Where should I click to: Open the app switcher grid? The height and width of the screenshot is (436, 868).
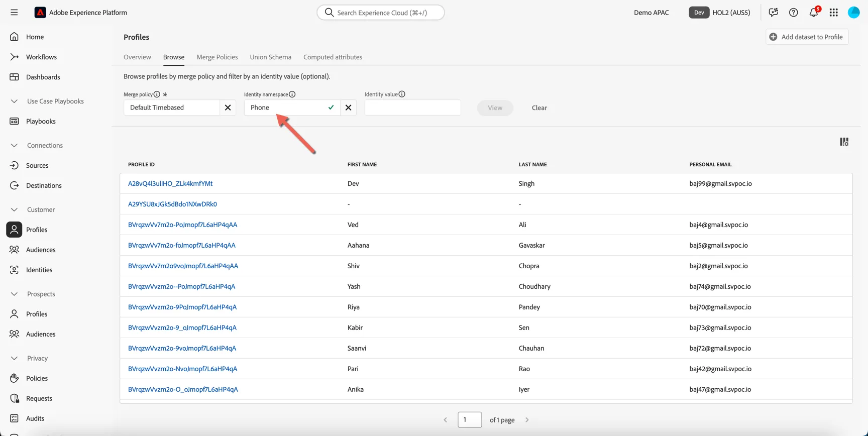tap(834, 13)
